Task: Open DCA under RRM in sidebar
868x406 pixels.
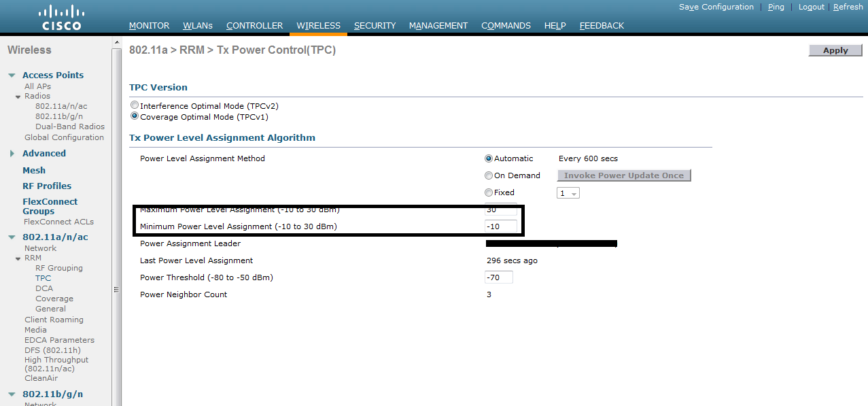Action: click(44, 288)
